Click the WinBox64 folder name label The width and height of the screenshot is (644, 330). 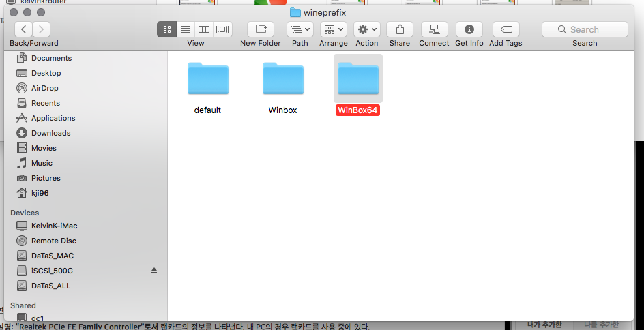(357, 110)
